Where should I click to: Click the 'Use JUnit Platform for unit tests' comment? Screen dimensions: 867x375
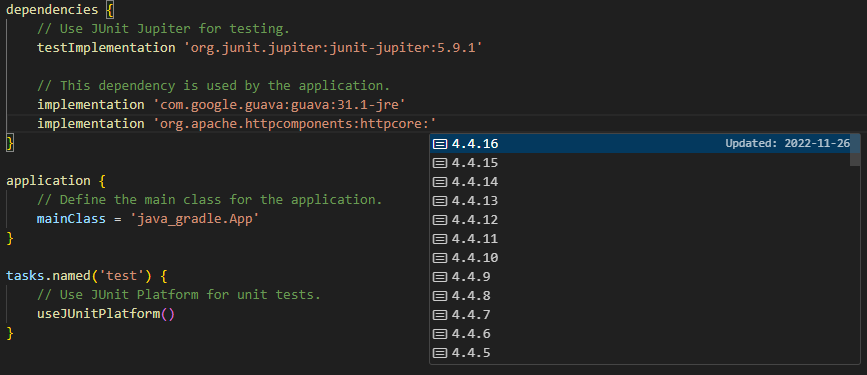179,295
